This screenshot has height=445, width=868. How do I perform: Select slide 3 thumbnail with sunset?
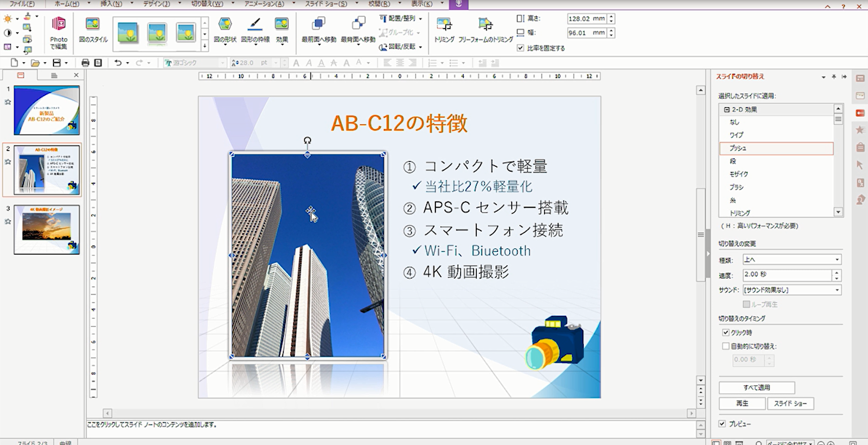pos(47,229)
